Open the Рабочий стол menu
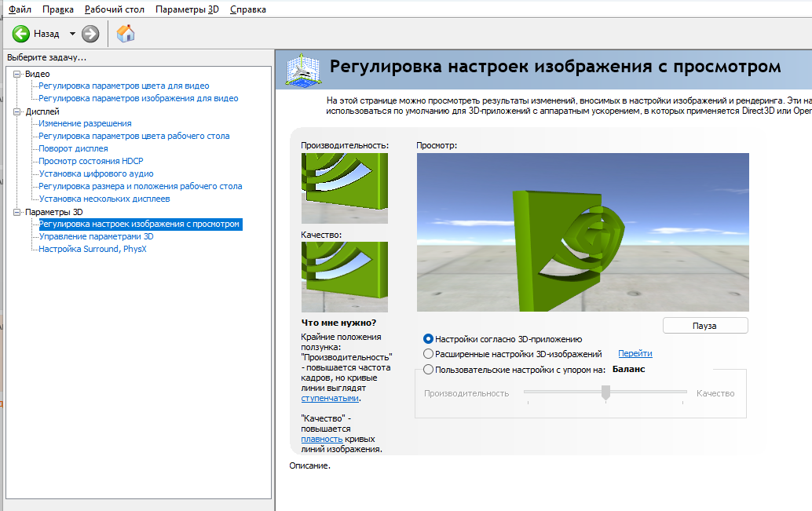This screenshot has width=812, height=511. 115,9
